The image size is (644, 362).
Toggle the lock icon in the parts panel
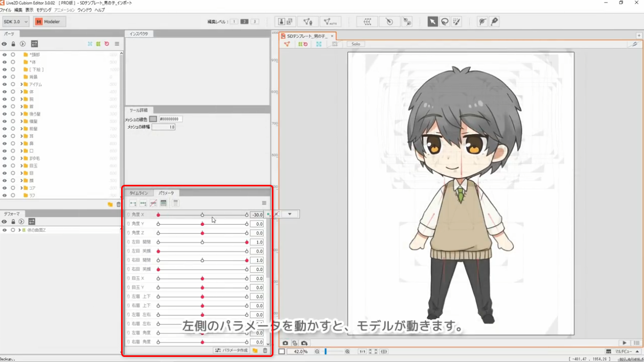point(13,44)
